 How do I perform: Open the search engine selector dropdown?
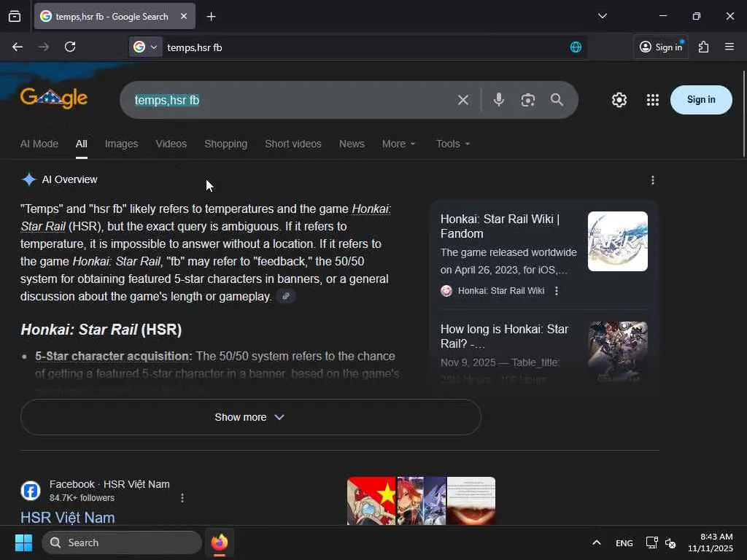(145, 47)
